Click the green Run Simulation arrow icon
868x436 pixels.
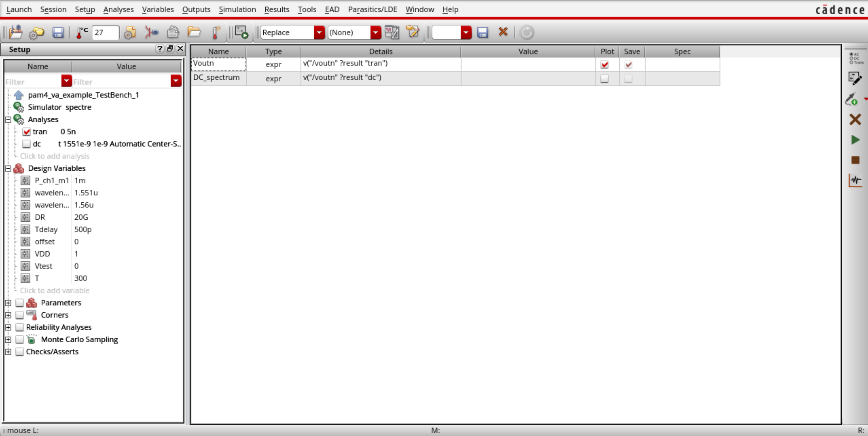[x=855, y=140]
